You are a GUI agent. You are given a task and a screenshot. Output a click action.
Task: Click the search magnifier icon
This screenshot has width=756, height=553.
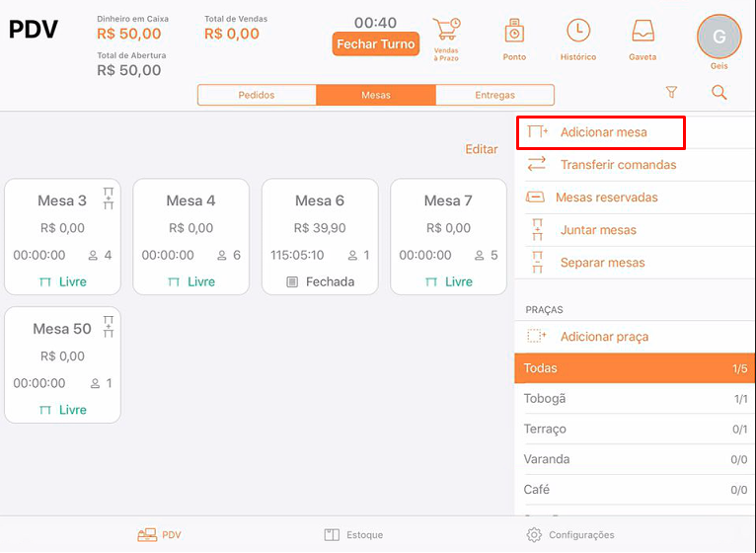pyautogui.click(x=718, y=92)
